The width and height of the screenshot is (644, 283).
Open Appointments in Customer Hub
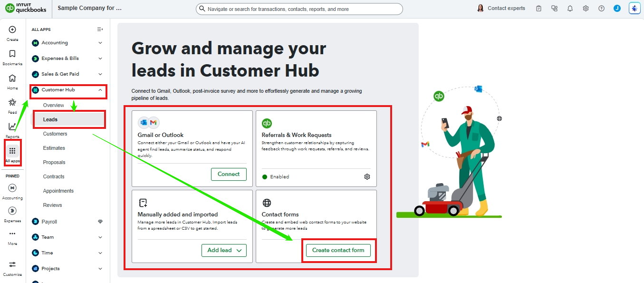click(58, 191)
